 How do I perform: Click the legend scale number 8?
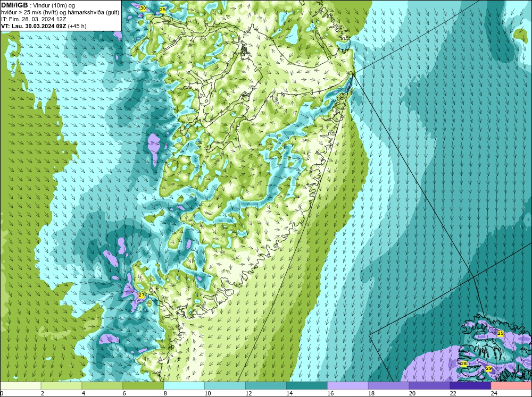[165, 393]
